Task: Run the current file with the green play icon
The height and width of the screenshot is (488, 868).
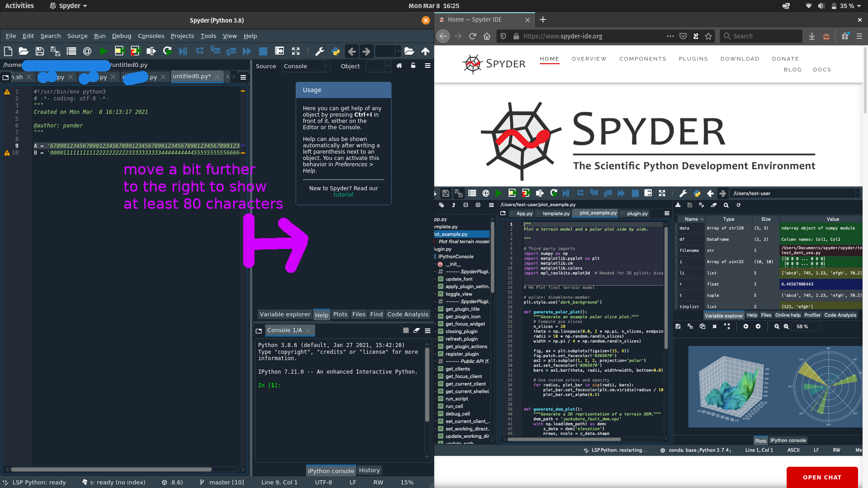Action: click(103, 51)
